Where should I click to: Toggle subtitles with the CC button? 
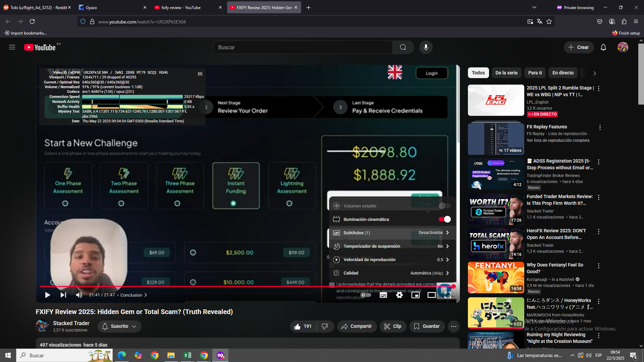click(x=383, y=295)
